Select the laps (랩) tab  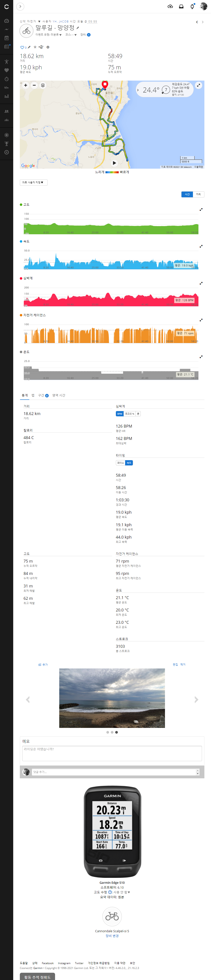[x=33, y=395]
